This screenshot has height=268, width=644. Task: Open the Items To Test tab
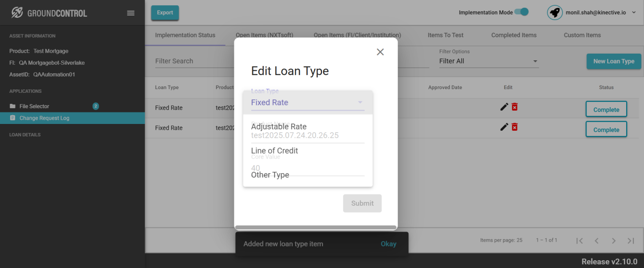[x=446, y=35]
